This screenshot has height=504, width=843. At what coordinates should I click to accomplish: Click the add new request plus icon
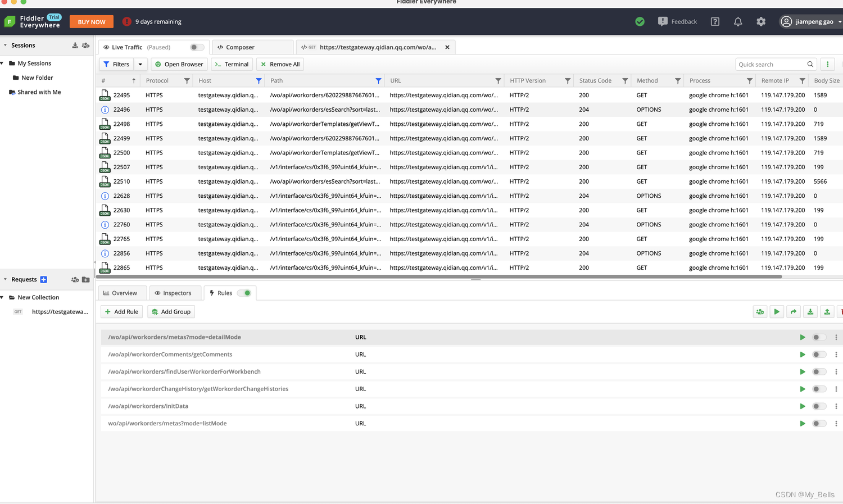click(x=43, y=279)
